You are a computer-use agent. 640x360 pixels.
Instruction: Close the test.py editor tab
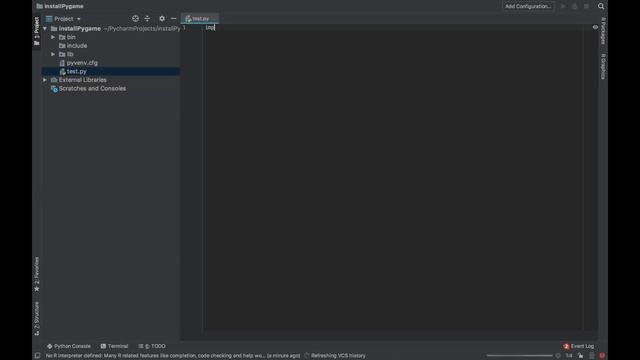[214, 19]
